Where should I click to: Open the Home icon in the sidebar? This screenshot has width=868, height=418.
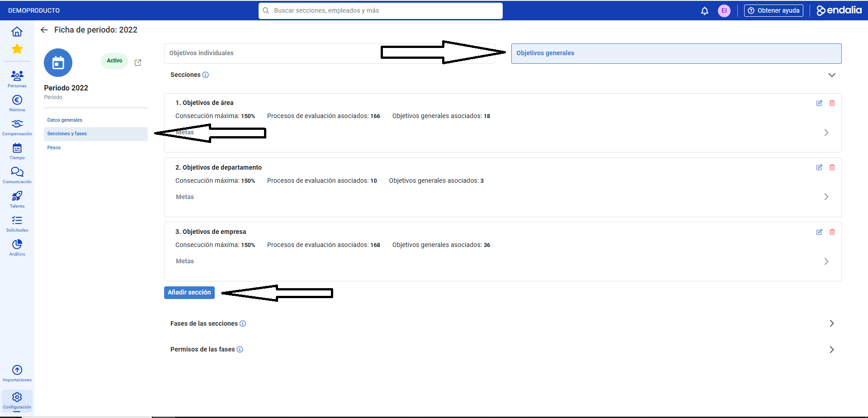tap(17, 32)
